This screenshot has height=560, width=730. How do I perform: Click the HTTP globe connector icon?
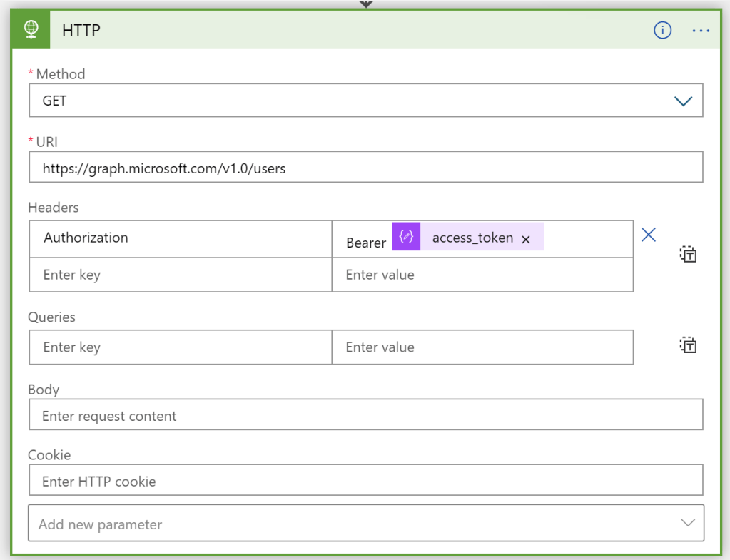pos(30,30)
